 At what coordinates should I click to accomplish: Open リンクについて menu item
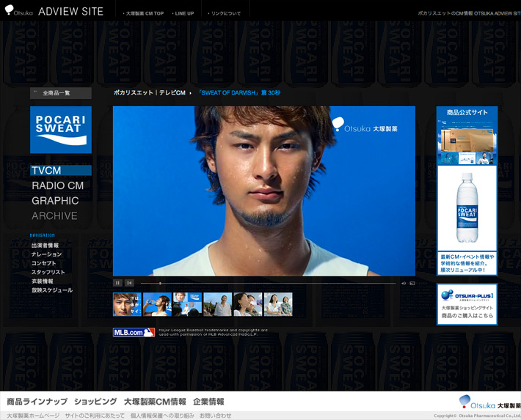225,14
